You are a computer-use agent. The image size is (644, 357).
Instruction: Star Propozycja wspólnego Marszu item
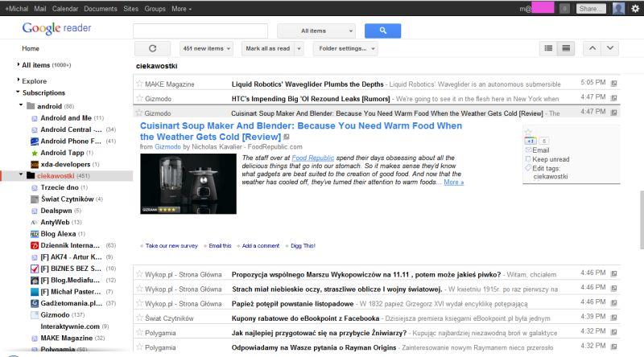point(139,273)
